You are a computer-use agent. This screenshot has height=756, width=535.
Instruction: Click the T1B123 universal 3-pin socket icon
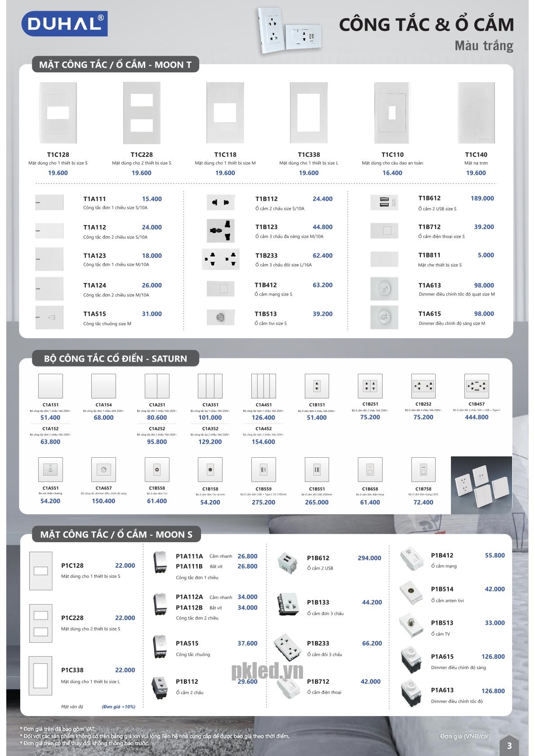220,230
